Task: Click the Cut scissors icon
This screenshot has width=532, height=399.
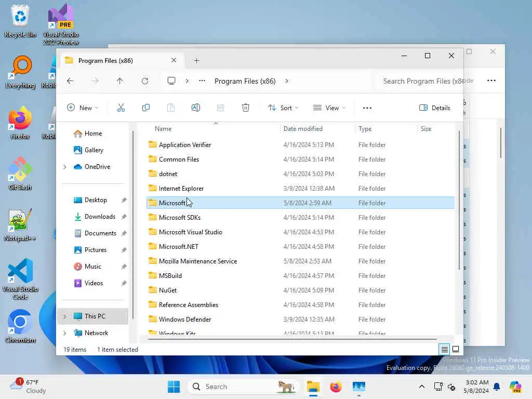Action: (x=121, y=108)
